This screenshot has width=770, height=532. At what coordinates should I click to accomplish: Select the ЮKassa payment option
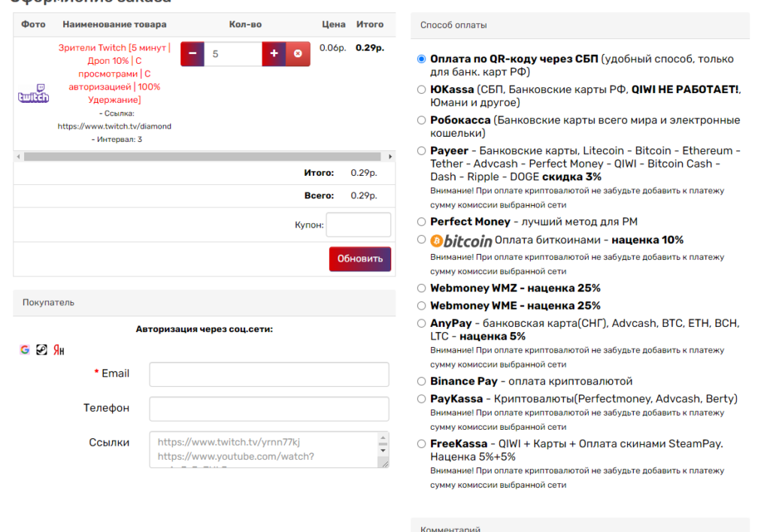click(x=421, y=89)
